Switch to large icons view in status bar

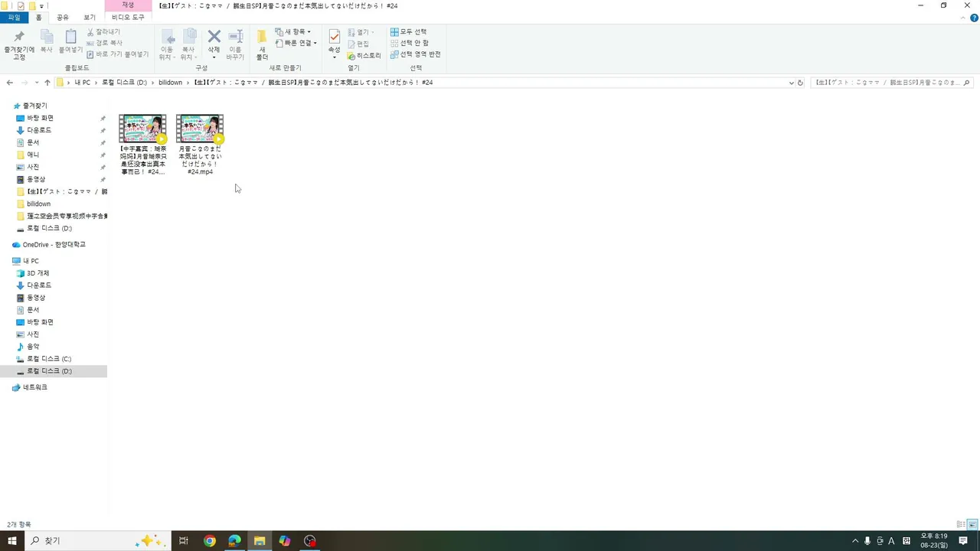pyautogui.click(x=972, y=524)
